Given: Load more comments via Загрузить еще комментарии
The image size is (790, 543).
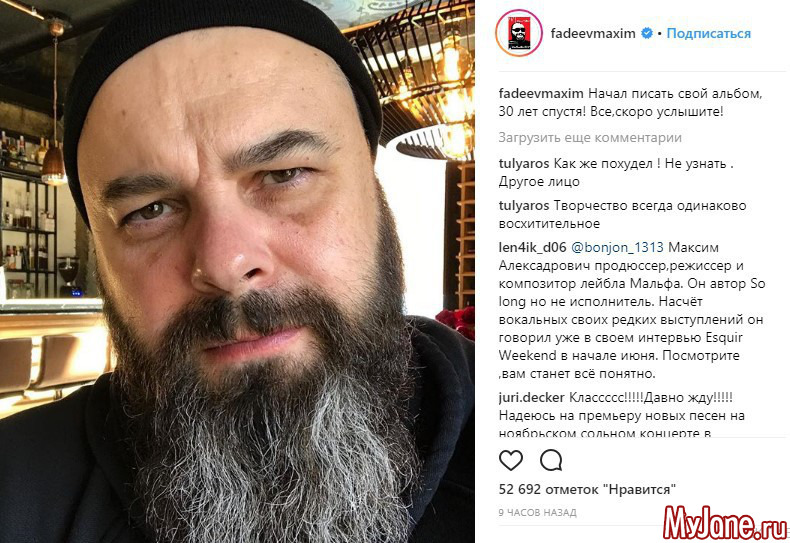Looking at the screenshot, I should click(x=590, y=138).
